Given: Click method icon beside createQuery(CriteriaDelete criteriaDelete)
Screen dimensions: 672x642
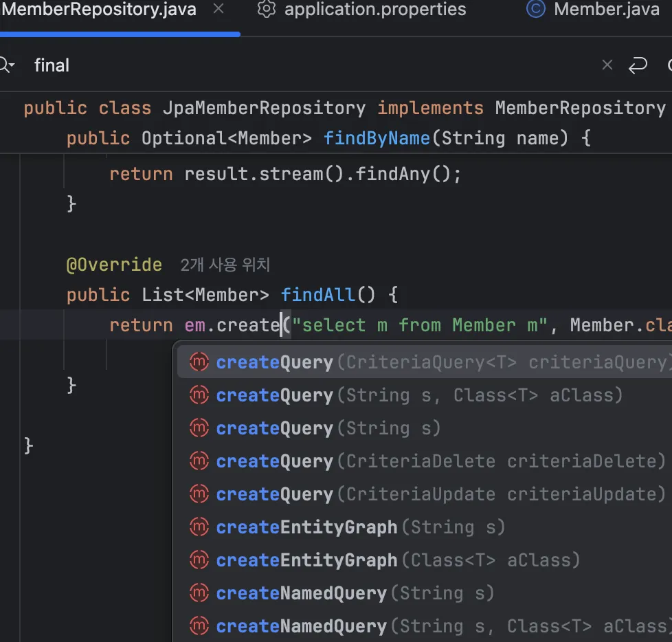Looking at the screenshot, I should [x=199, y=461].
